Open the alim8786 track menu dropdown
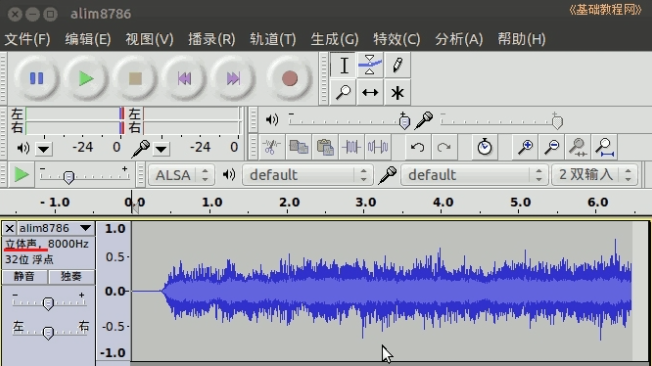 pos(86,228)
